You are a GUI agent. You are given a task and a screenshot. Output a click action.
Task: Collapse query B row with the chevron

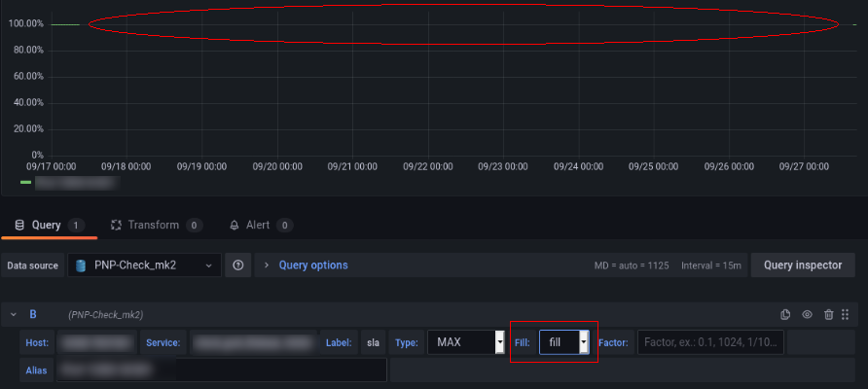click(x=14, y=314)
